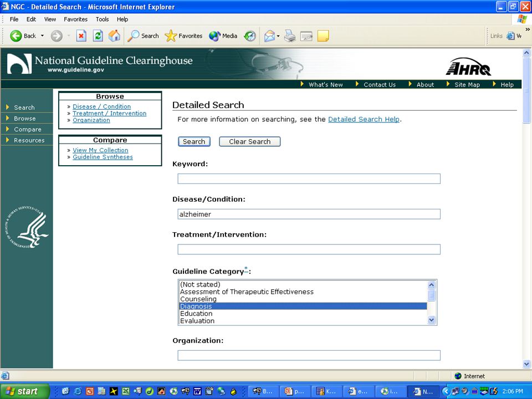Click the AHRQ logo

coord(468,66)
